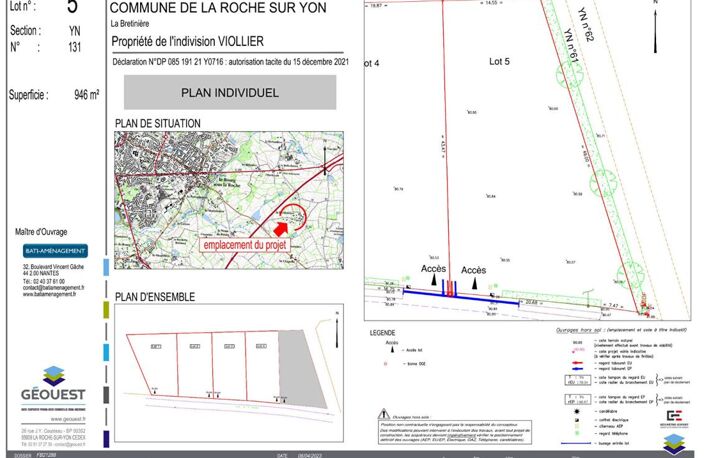Open the Plan de situation map
The width and height of the screenshot is (704, 458).
[x=229, y=200]
